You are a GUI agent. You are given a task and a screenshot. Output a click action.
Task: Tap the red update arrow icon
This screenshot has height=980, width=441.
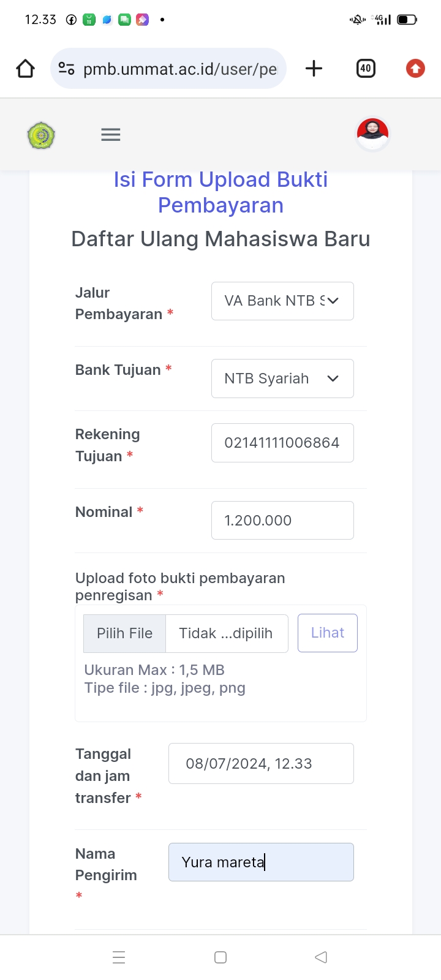click(x=415, y=69)
